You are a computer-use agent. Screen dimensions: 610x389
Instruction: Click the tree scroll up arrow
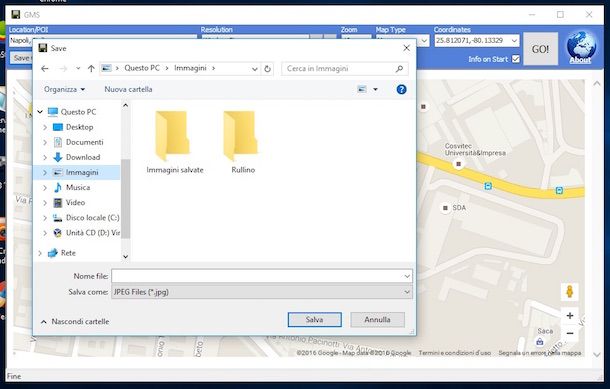(x=125, y=105)
